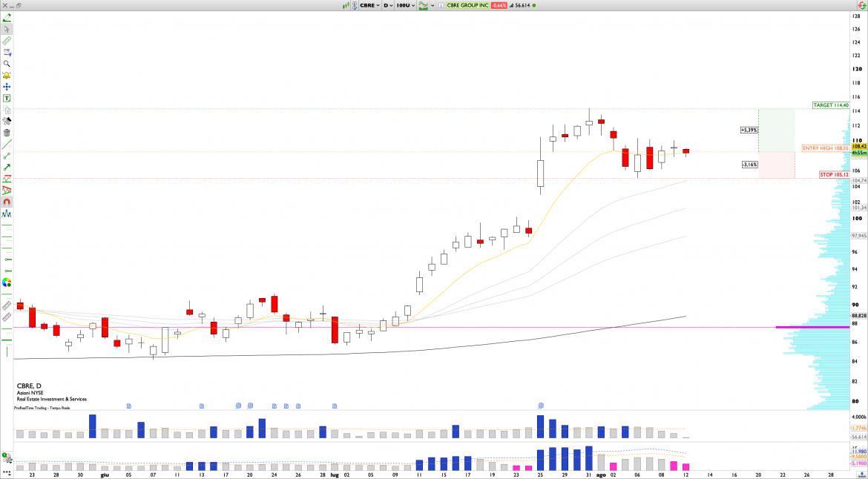Select the arrow cursor tool
This screenshot has height=479, width=868.
[x=7, y=29]
